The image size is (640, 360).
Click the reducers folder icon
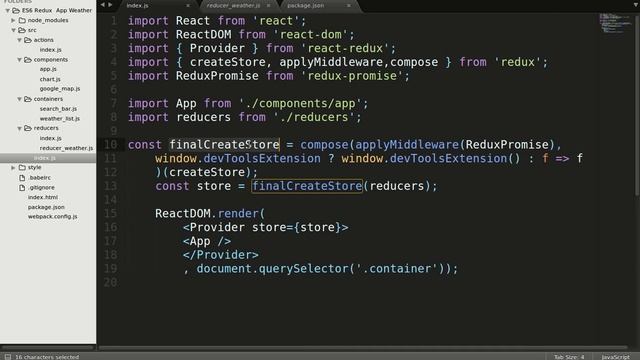pyautogui.click(x=28, y=128)
